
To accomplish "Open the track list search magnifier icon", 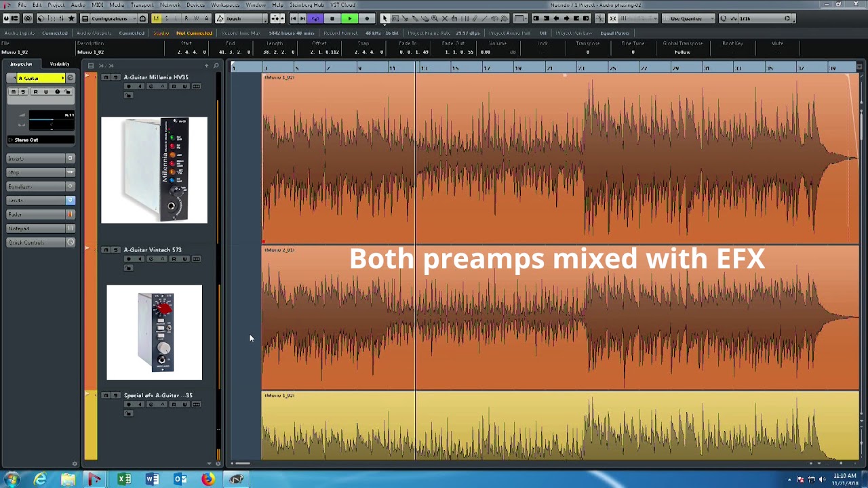I will [x=216, y=66].
